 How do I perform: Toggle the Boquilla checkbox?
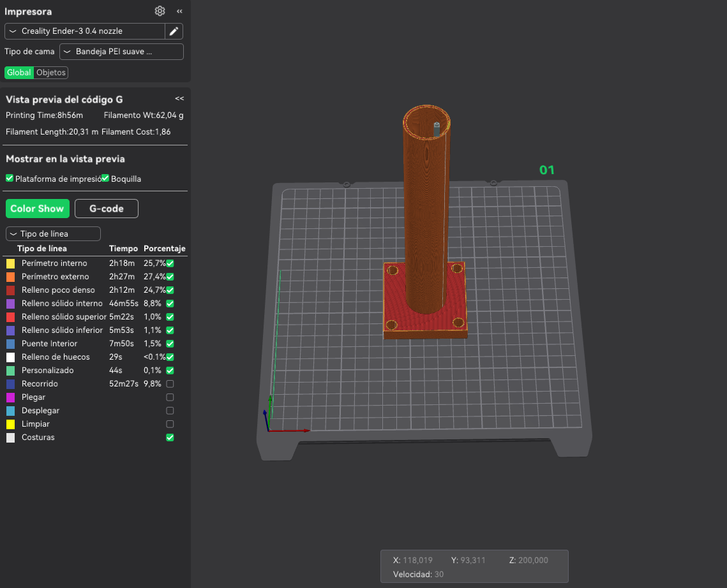coord(105,179)
